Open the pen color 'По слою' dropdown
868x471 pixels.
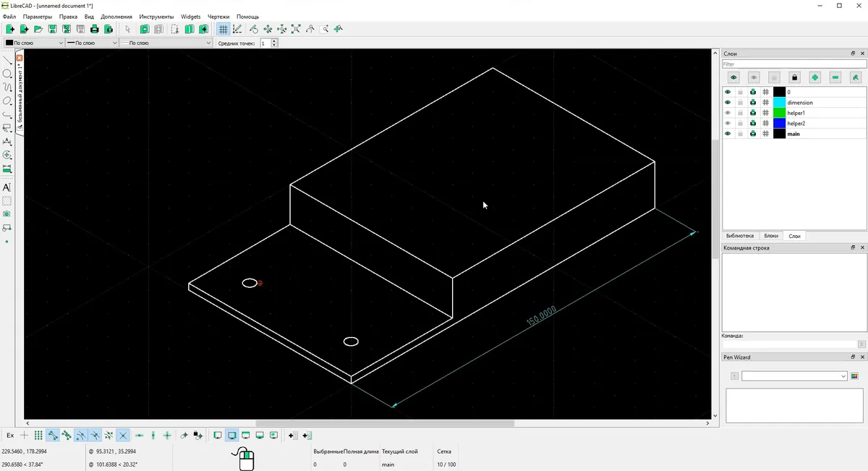tap(34, 43)
